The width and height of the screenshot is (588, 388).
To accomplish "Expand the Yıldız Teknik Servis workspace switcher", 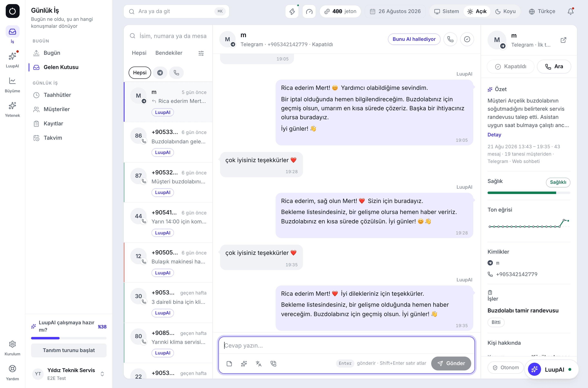I will pyautogui.click(x=69, y=374).
